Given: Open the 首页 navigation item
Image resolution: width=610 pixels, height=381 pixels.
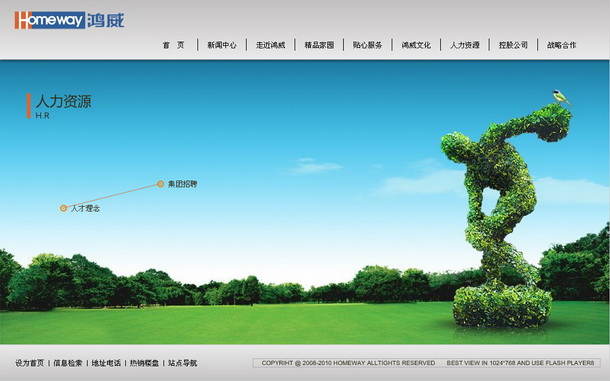Looking at the screenshot, I should tap(174, 45).
